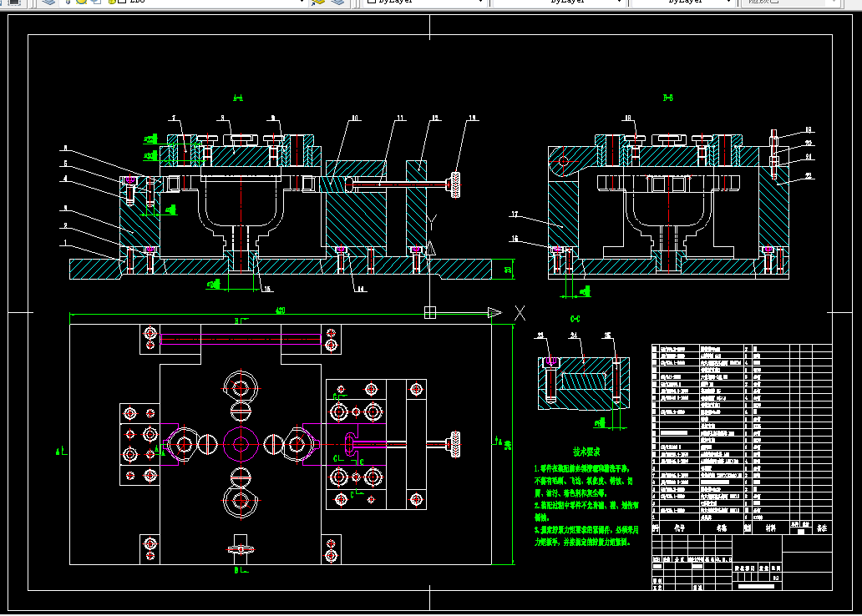Select part callout number 16
This screenshot has width=862, height=616.
click(x=515, y=239)
